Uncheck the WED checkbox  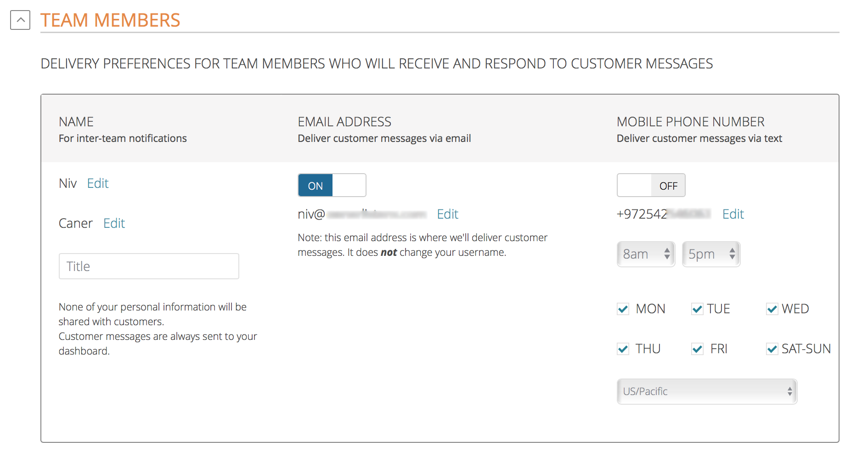tap(772, 309)
